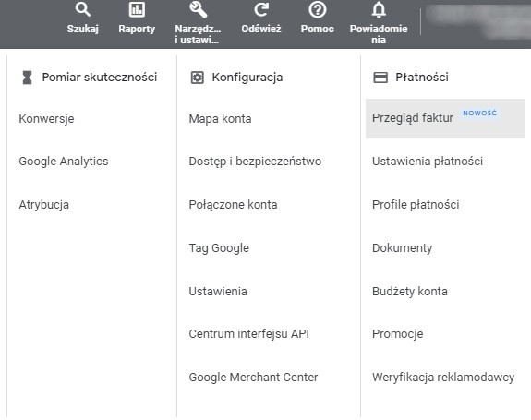
Task: Open Konwersje menu item
Action: click(x=46, y=119)
